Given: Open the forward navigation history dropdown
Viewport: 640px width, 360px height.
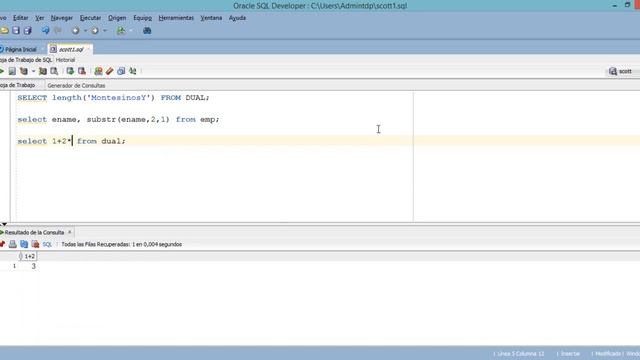Looking at the screenshot, I should pyautogui.click(x=105, y=31).
